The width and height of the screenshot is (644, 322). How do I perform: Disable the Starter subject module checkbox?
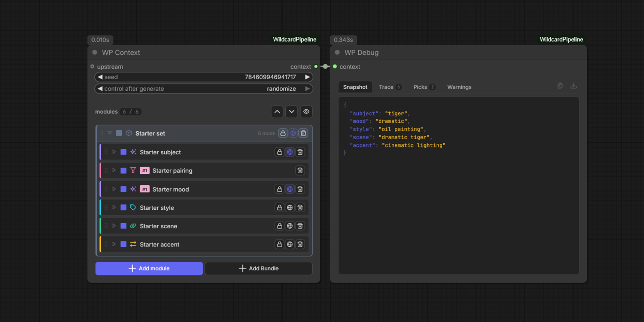(123, 152)
